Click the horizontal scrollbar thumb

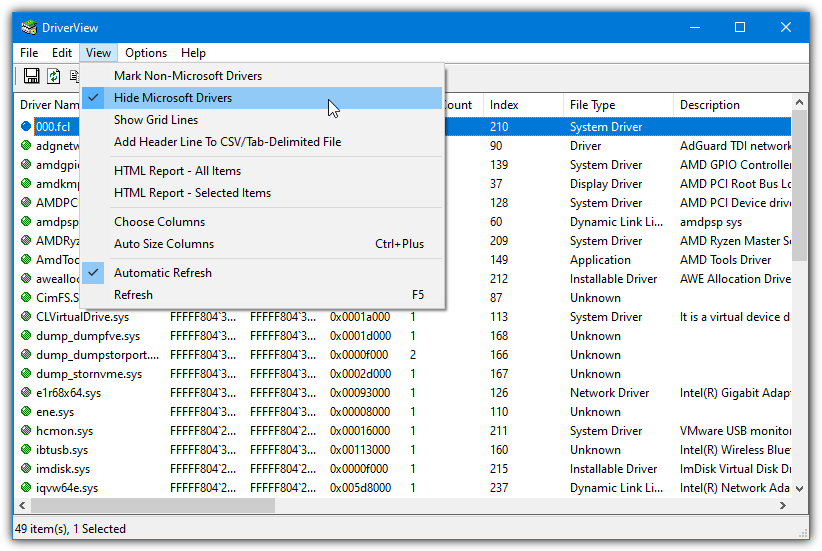pyautogui.click(x=153, y=505)
